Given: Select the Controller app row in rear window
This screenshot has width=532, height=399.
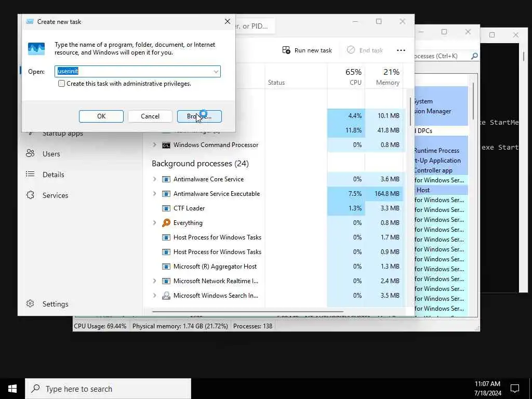Looking at the screenshot, I should [441, 170].
